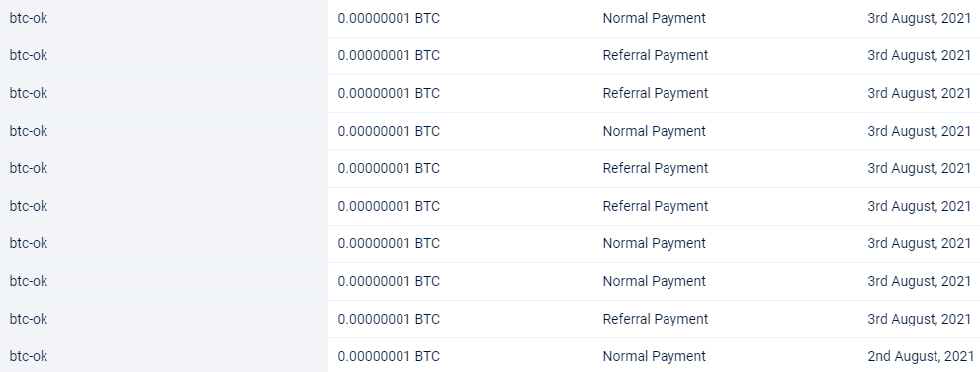The width and height of the screenshot is (980, 372).
Task: Select the BTC amount in the fourth row
Action: tap(389, 131)
